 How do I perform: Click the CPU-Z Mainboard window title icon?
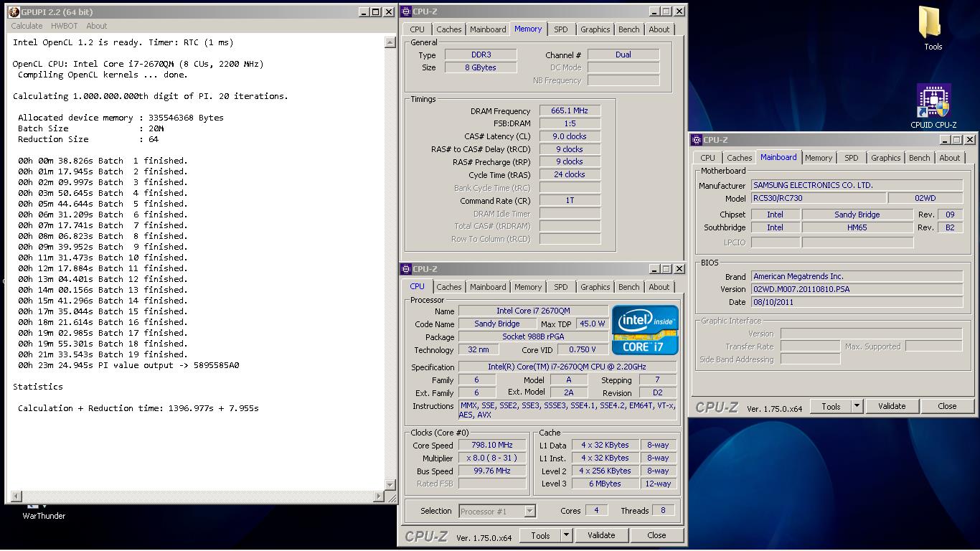coord(697,140)
